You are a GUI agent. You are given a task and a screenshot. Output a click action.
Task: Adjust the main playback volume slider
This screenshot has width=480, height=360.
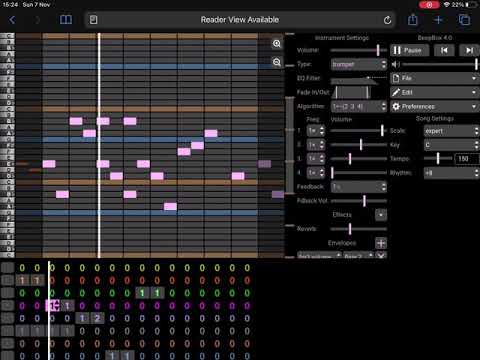(x=440, y=64)
